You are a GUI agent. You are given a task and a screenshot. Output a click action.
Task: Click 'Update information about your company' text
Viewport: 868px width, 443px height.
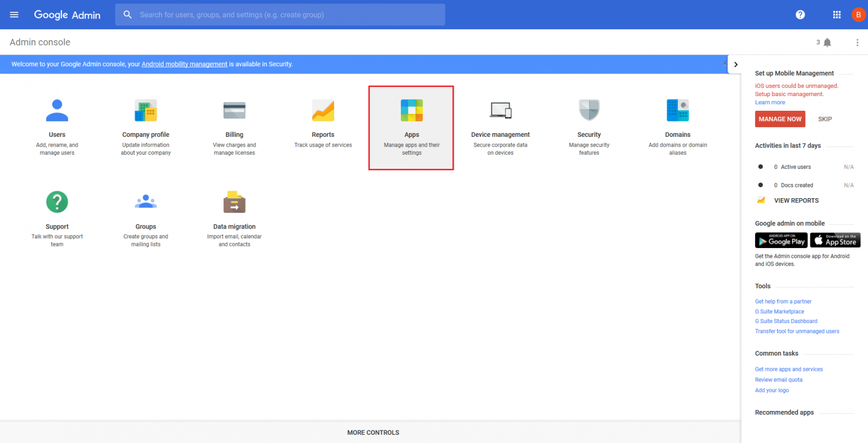pos(145,149)
